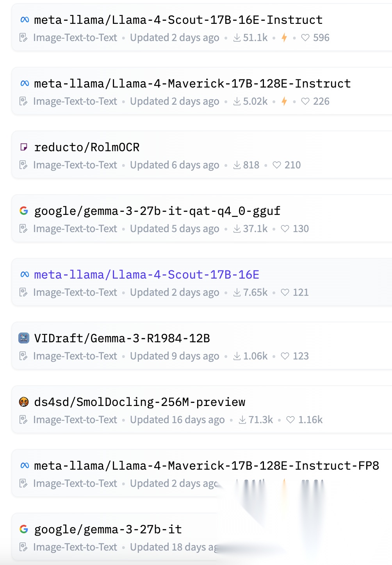Open Llama-4-Maverick-17B-128E-Instruct-FP8 model
The width and height of the screenshot is (392, 565).
207,466
